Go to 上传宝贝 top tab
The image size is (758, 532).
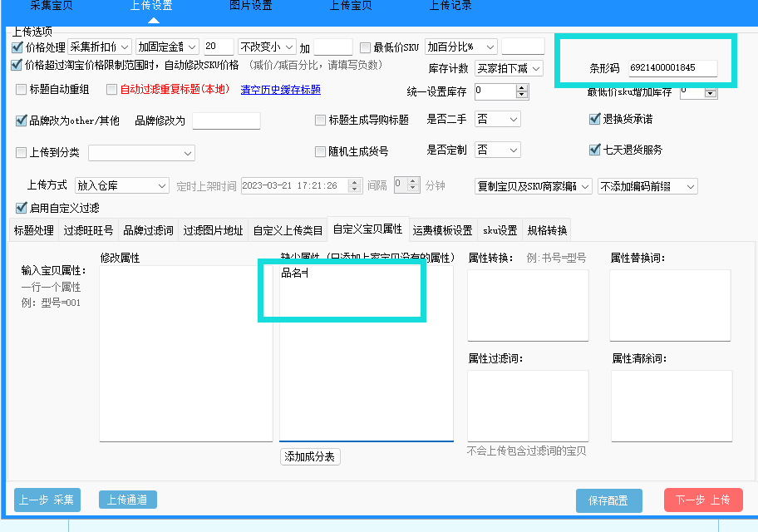point(351,6)
